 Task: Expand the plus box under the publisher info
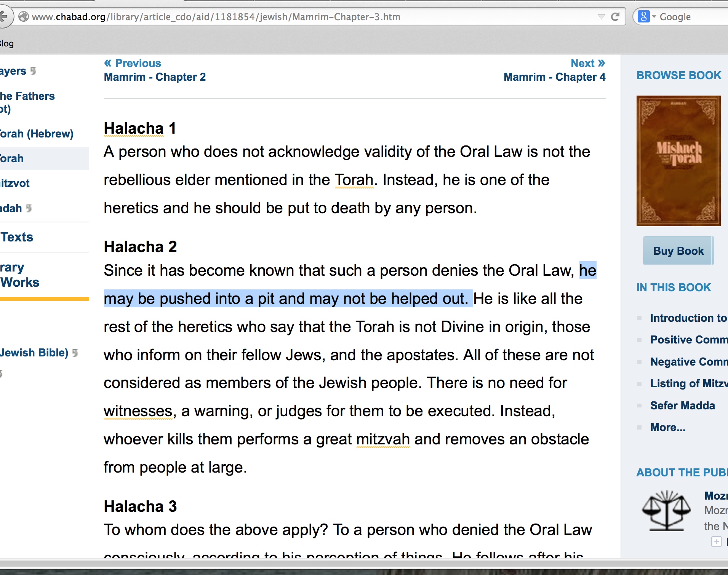[x=717, y=541]
